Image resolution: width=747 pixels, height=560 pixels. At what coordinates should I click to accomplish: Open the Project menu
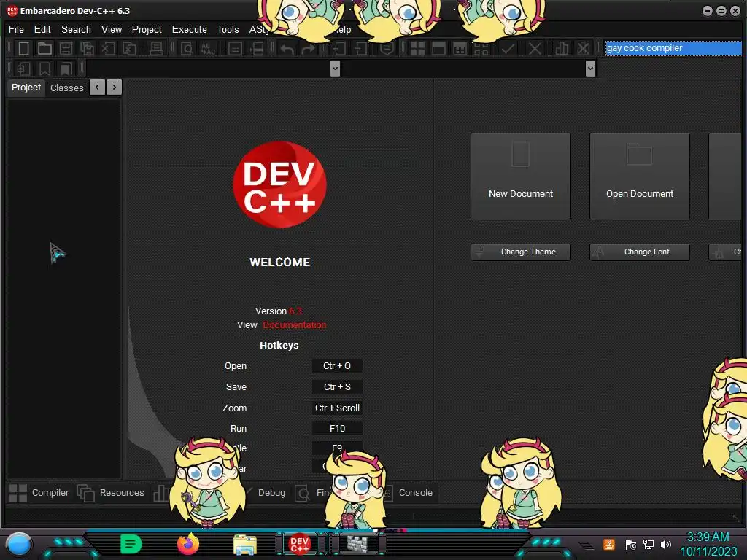coord(147,29)
